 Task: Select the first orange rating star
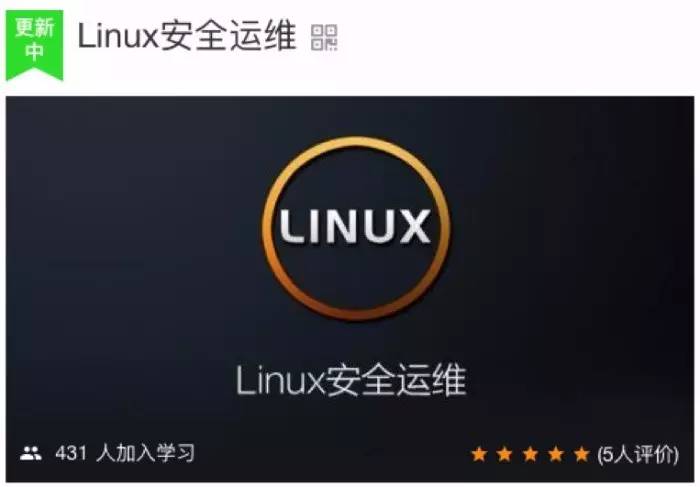[x=479, y=454]
